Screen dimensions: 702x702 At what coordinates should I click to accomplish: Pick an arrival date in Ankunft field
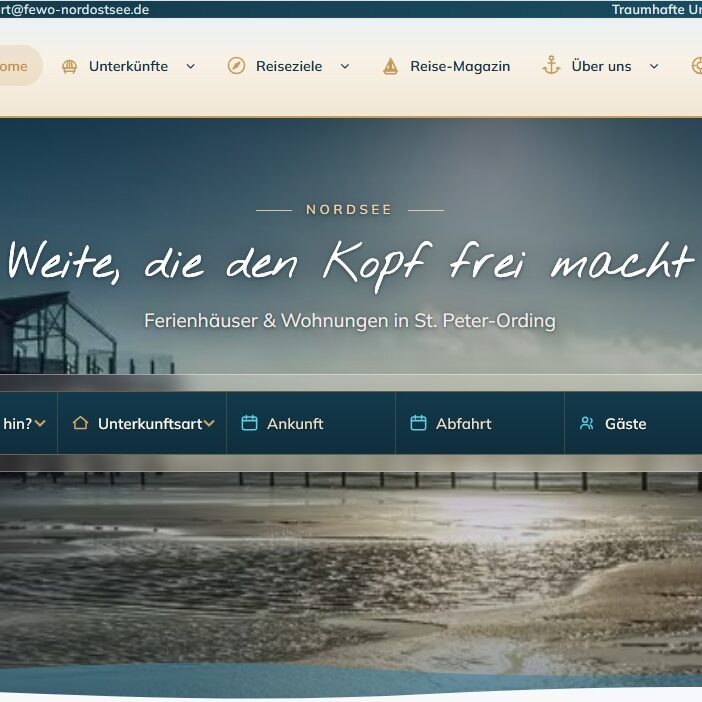[x=311, y=423]
